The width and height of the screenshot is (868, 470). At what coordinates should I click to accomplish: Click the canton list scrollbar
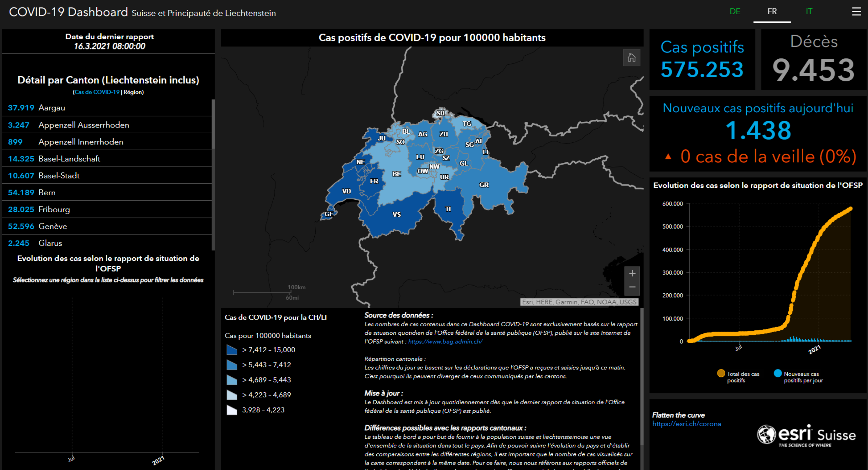[x=213, y=124]
